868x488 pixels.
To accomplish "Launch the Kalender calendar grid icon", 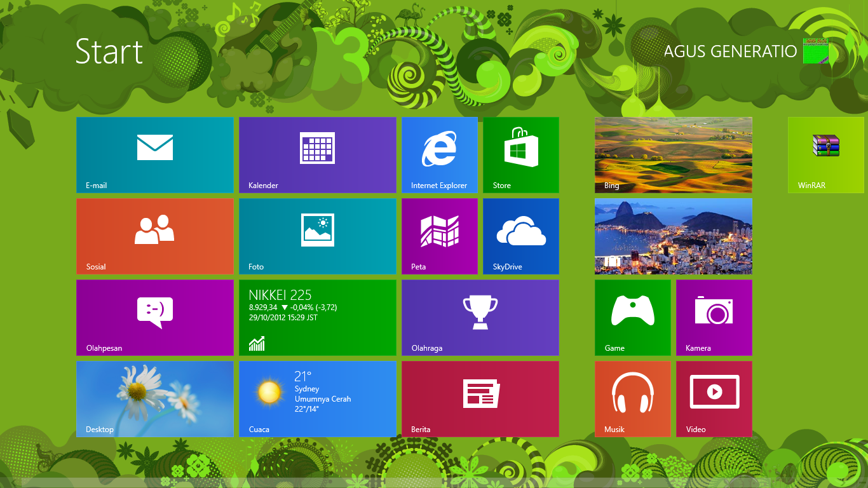I will click(317, 148).
